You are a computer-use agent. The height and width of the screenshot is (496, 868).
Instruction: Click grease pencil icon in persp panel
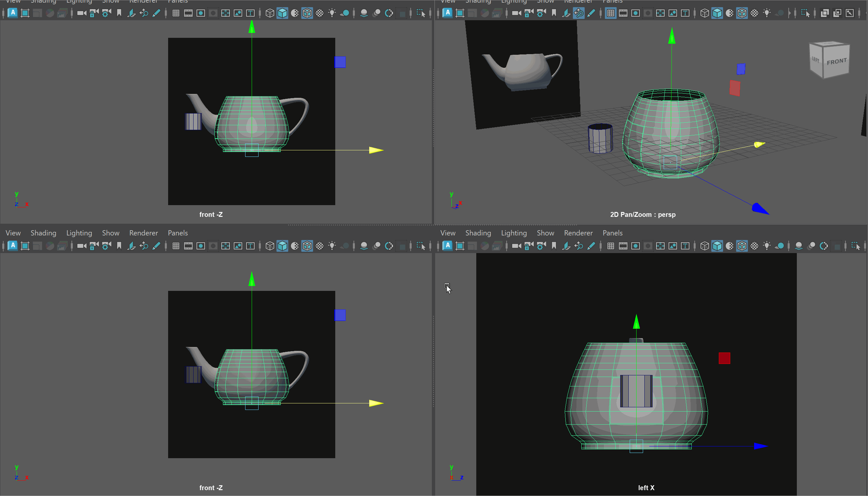pos(591,13)
